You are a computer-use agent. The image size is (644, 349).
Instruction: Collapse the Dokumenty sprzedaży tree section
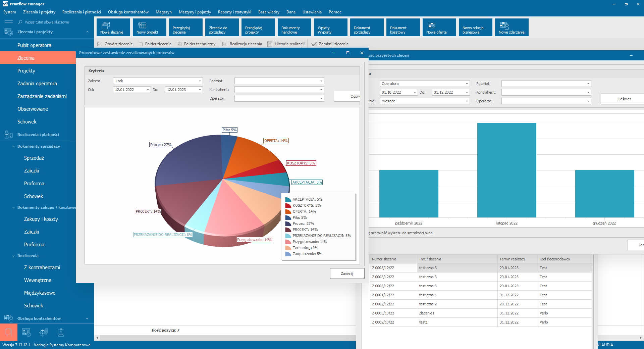pyautogui.click(x=13, y=147)
